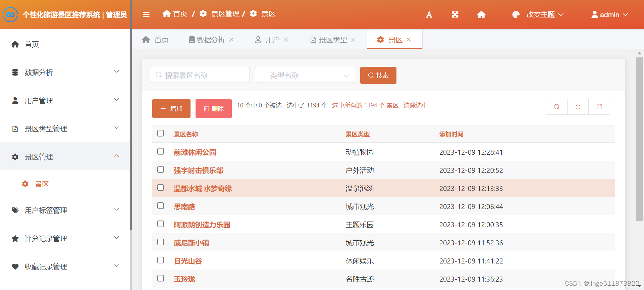The height and width of the screenshot is (290, 644).
Task: Toggle fullscreen via the expand icon
Action: [455, 14]
